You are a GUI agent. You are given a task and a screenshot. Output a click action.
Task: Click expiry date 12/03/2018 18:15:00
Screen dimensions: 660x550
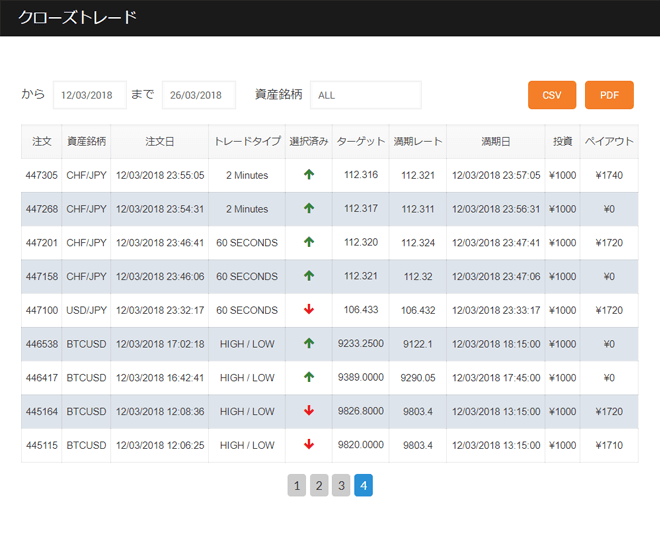[x=496, y=344]
